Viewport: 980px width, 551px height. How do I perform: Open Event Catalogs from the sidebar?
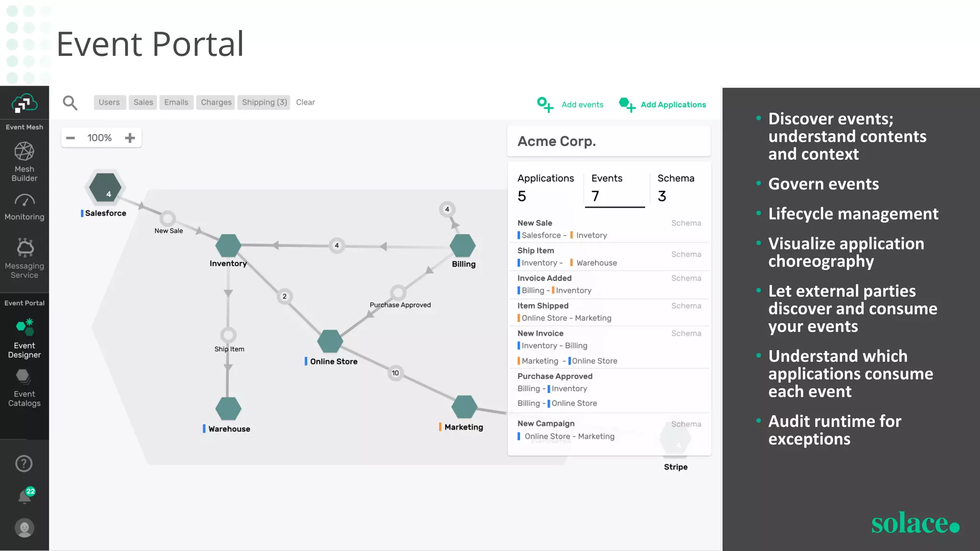[24, 388]
